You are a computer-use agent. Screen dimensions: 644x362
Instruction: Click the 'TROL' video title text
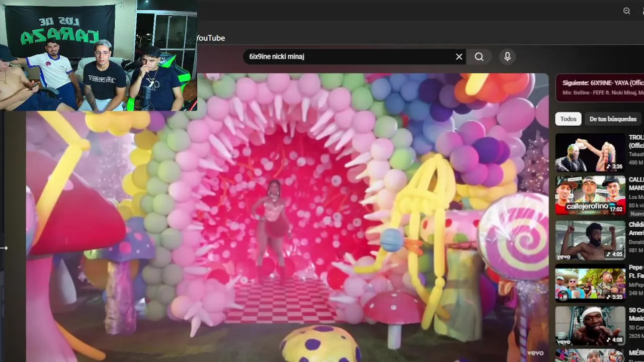(636, 141)
